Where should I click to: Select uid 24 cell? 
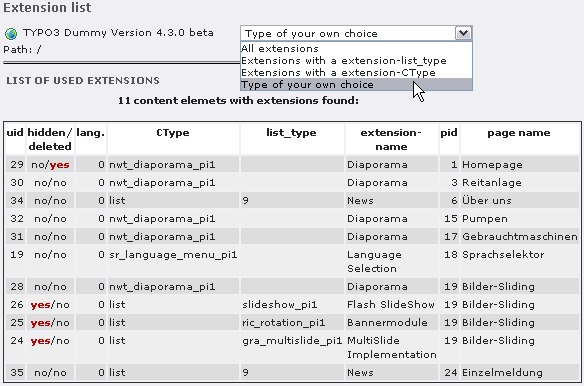pos(16,347)
